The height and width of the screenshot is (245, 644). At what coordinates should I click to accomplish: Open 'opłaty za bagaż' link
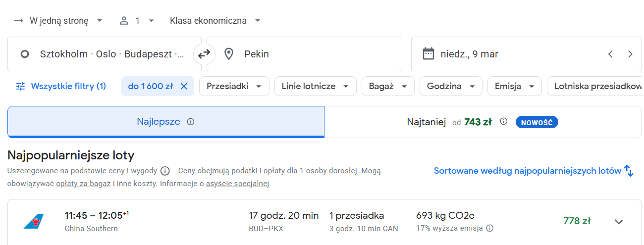click(x=83, y=184)
